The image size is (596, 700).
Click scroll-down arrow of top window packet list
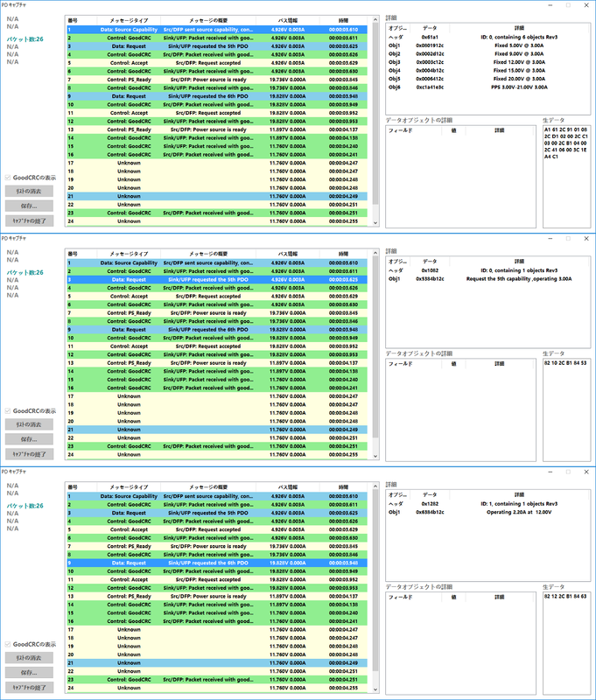coord(375,222)
